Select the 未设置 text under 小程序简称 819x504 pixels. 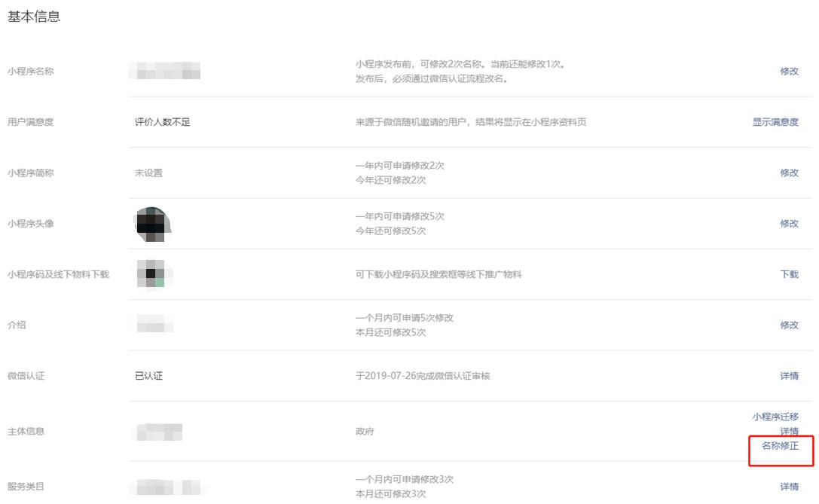(148, 172)
